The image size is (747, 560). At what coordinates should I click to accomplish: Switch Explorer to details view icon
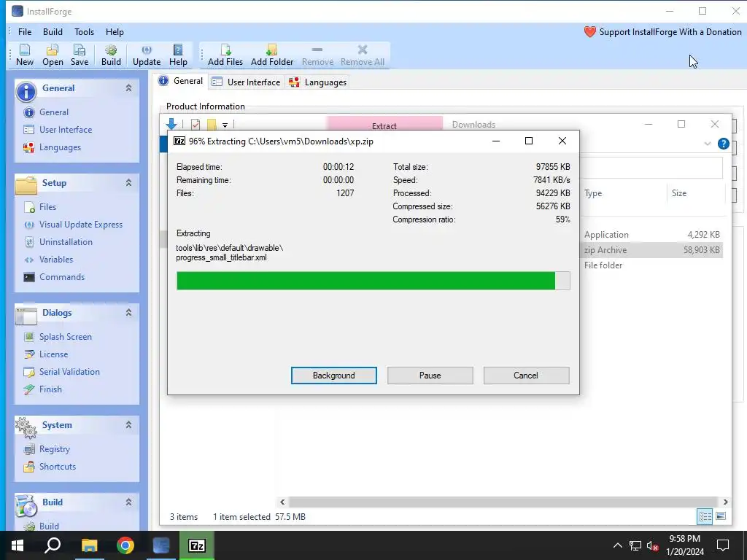click(x=705, y=516)
